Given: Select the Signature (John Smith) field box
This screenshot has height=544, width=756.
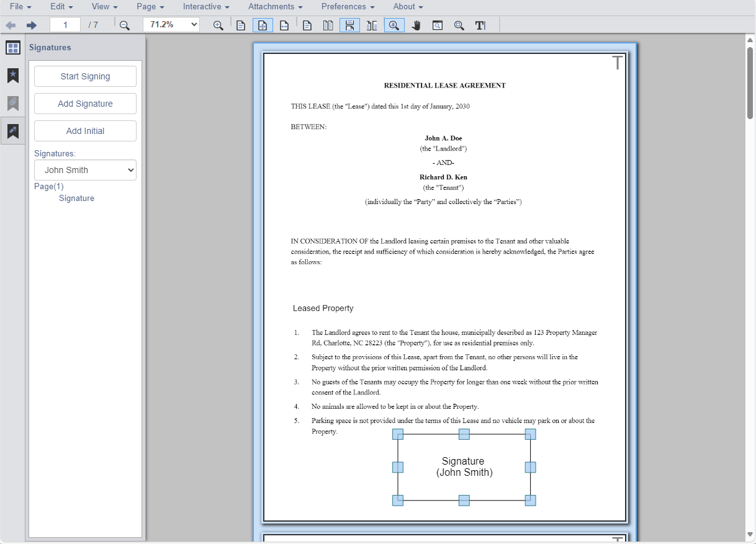Looking at the screenshot, I should (464, 467).
